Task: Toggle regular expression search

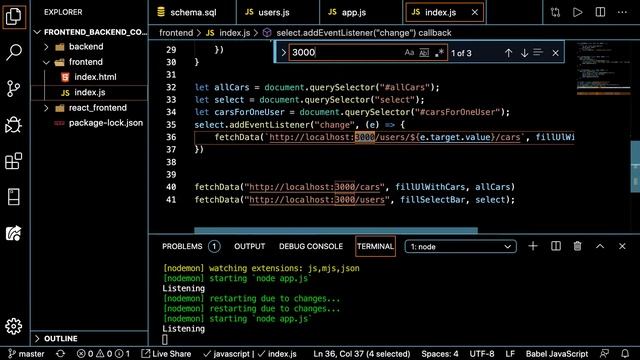Action: click(439, 53)
